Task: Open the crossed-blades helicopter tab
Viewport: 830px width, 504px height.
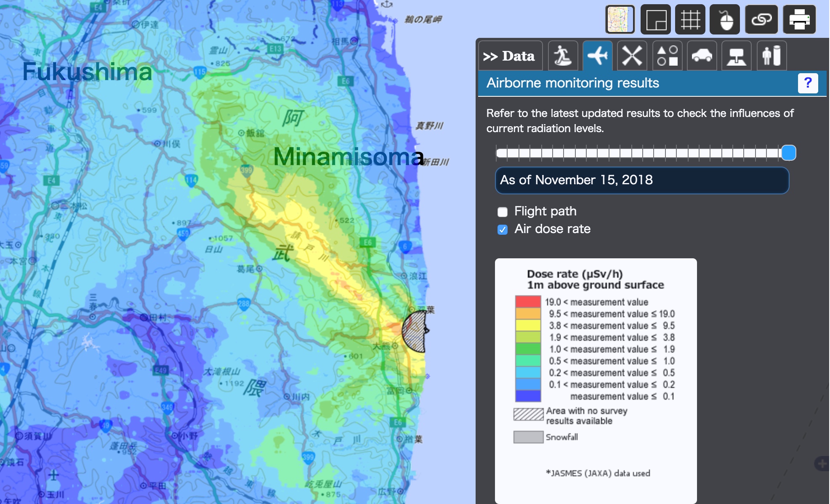Action: (x=632, y=56)
